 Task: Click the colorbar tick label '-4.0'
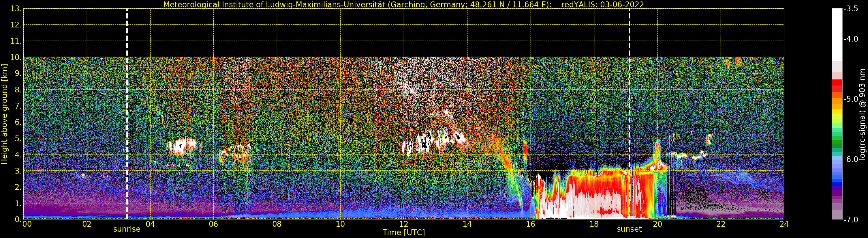tap(851, 39)
